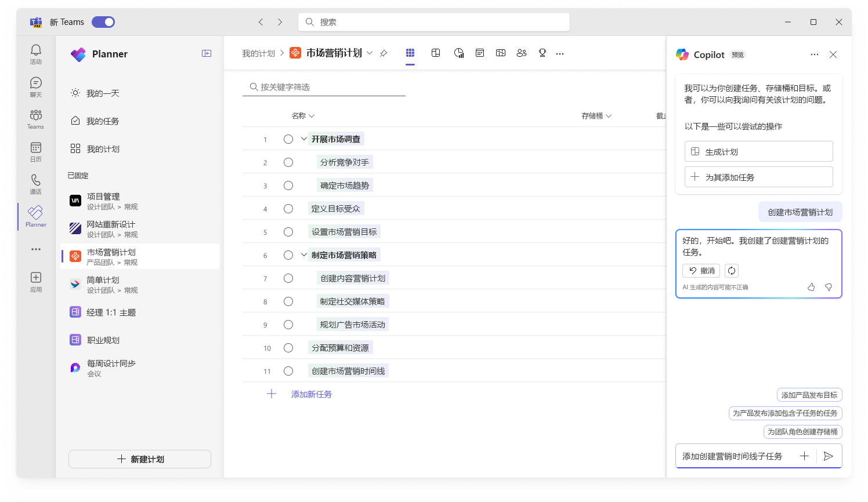Click the 生成计划 suggestion button
The height and width of the screenshot is (502, 868).
tap(759, 151)
